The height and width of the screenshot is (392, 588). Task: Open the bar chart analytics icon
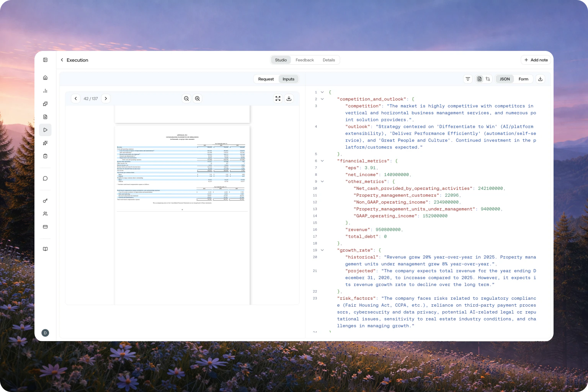45,91
